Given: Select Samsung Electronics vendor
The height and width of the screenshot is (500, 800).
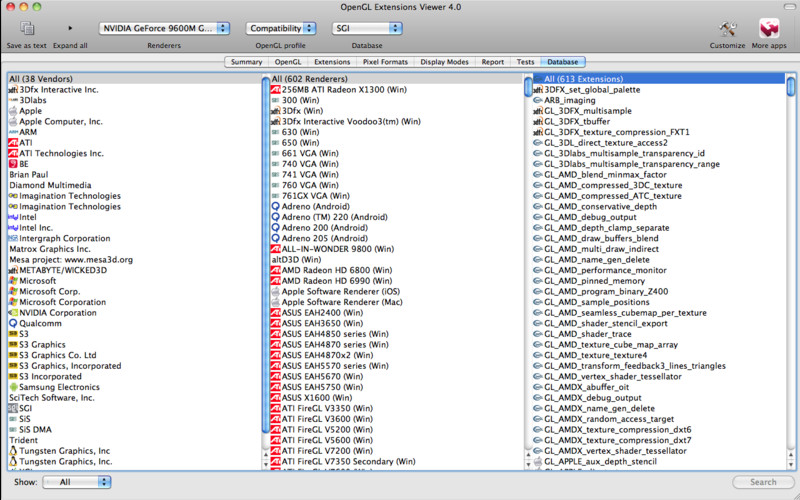Looking at the screenshot, I should [59, 387].
